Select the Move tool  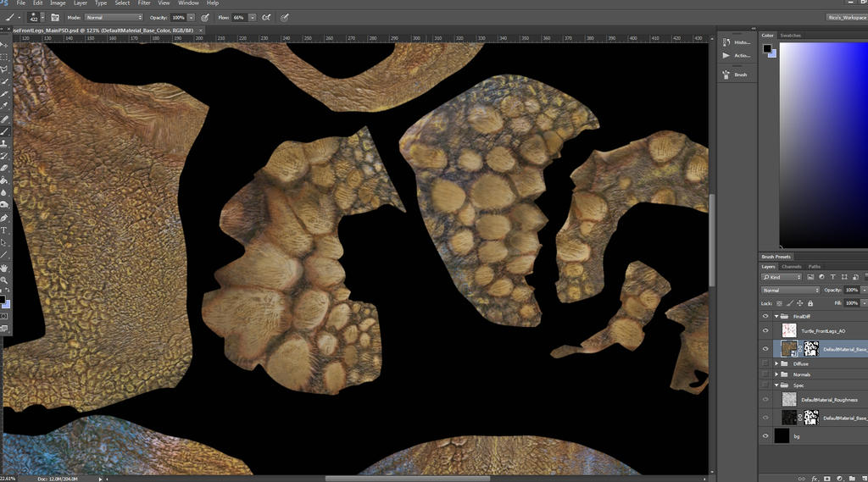click(x=4, y=45)
